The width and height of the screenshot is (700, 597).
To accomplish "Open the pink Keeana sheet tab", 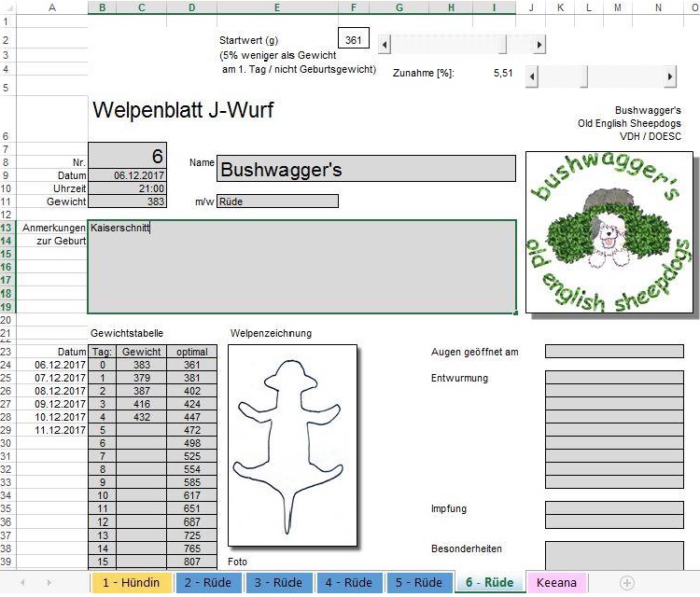I will tap(555, 583).
